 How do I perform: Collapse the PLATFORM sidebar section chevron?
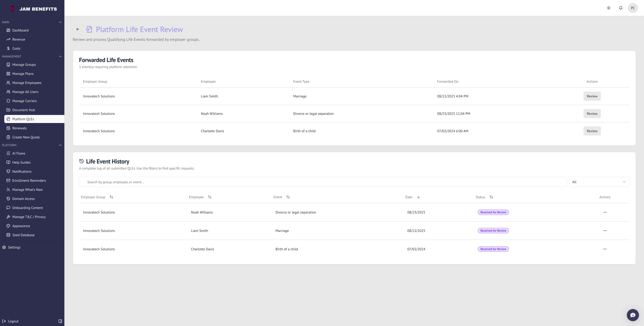pos(60,145)
